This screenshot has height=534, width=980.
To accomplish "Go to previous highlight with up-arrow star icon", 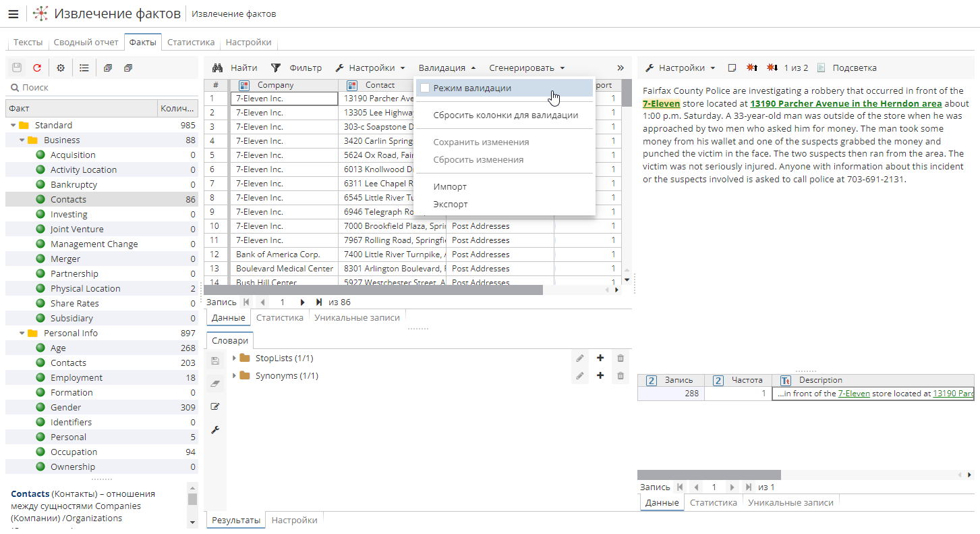I will point(753,68).
